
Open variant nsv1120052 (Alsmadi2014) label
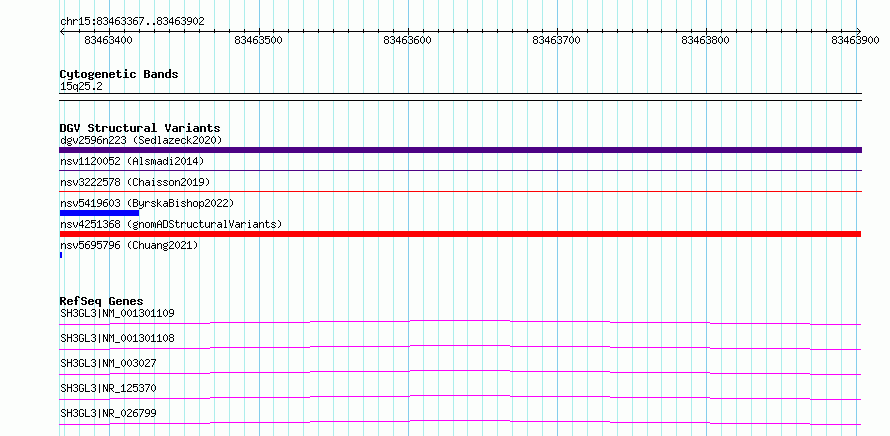(x=132, y=161)
